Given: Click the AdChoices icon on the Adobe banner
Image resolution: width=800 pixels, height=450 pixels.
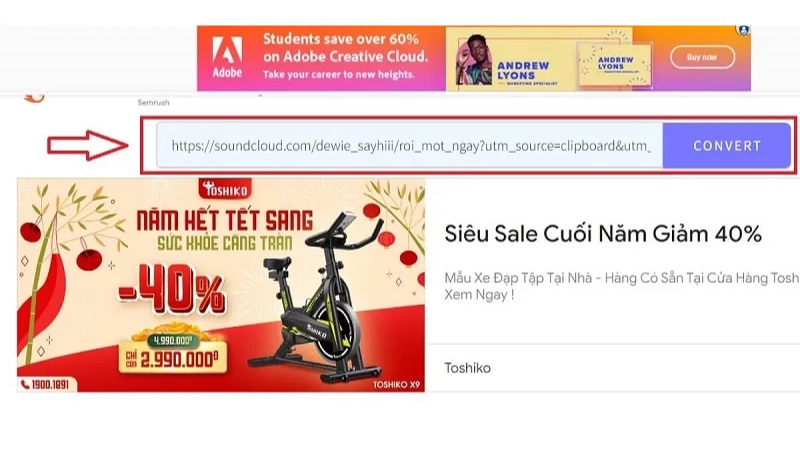Looking at the screenshot, I should coord(743,31).
